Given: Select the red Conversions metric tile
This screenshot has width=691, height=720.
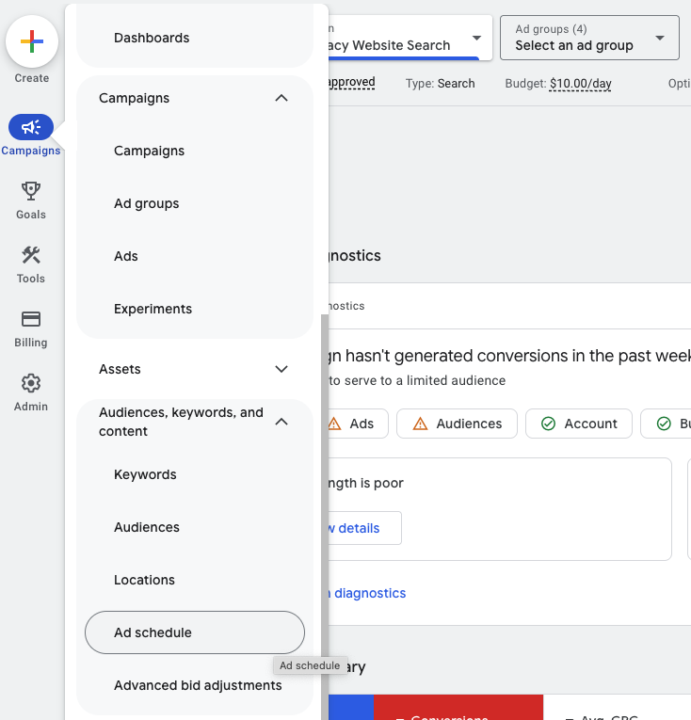Looking at the screenshot, I should pos(458,707).
